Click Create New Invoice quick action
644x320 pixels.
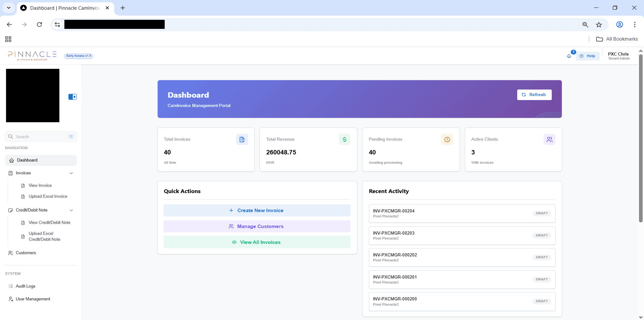point(257,211)
